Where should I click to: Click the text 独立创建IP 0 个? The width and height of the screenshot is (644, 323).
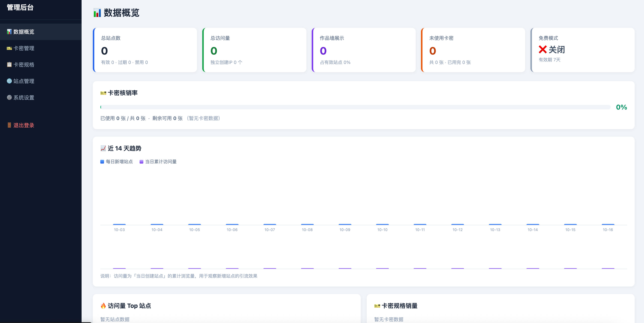(226, 62)
